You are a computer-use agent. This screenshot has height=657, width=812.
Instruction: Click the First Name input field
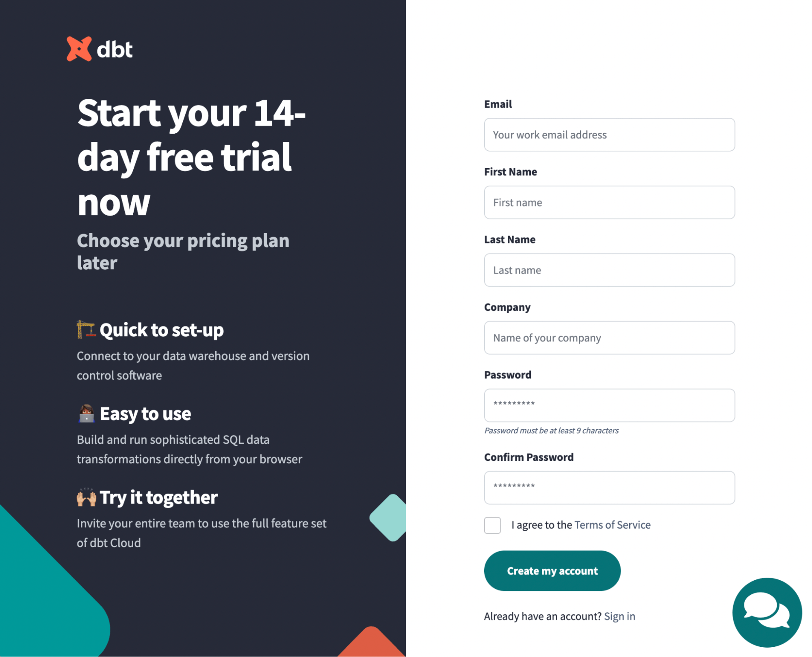tap(609, 202)
